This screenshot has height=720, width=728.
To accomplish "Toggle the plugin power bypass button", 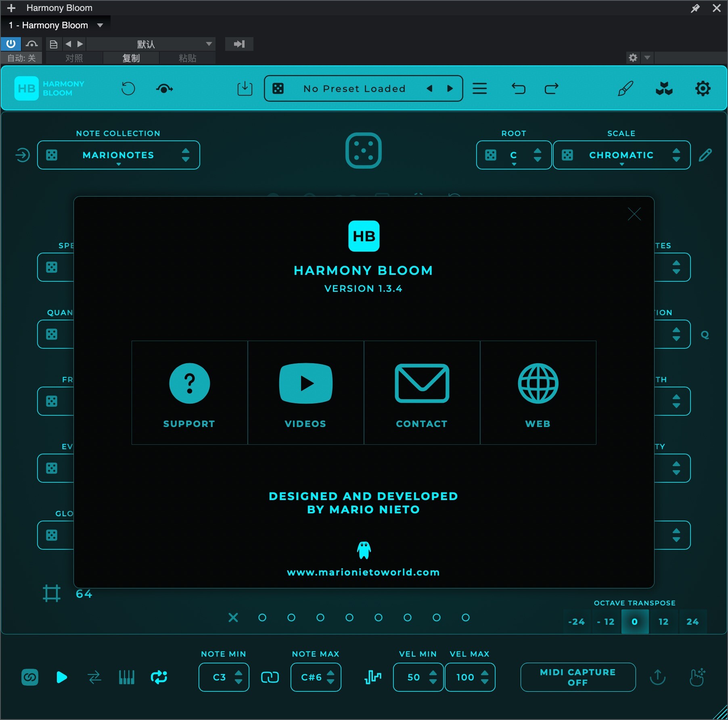I will click(11, 44).
